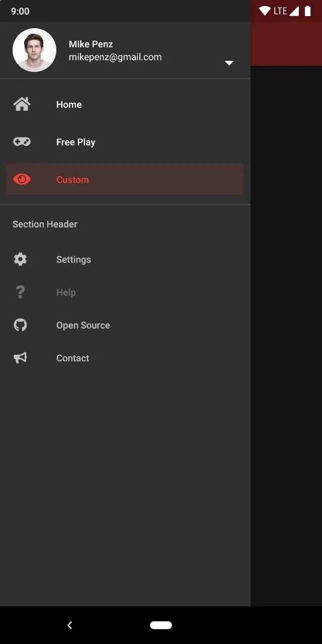322x644 pixels.
Task: Open the Home menu item
Action: pos(69,105)
